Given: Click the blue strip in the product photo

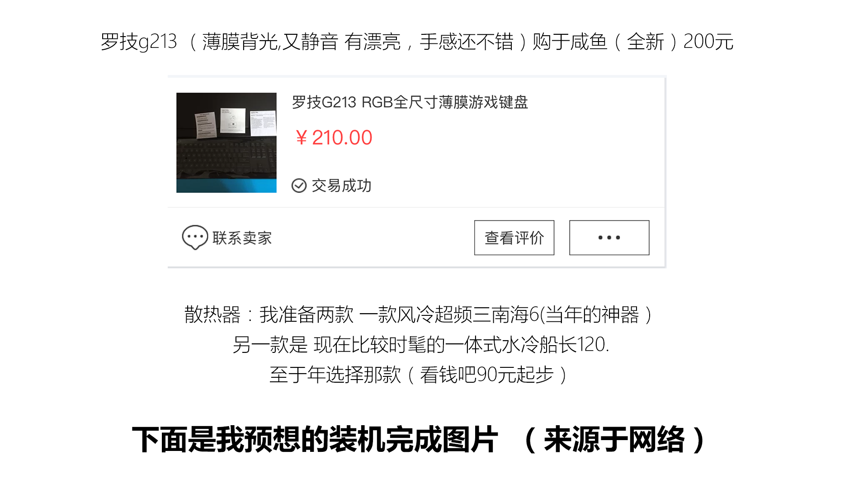Looking at the screenshot, I should [x=226, y=186].
